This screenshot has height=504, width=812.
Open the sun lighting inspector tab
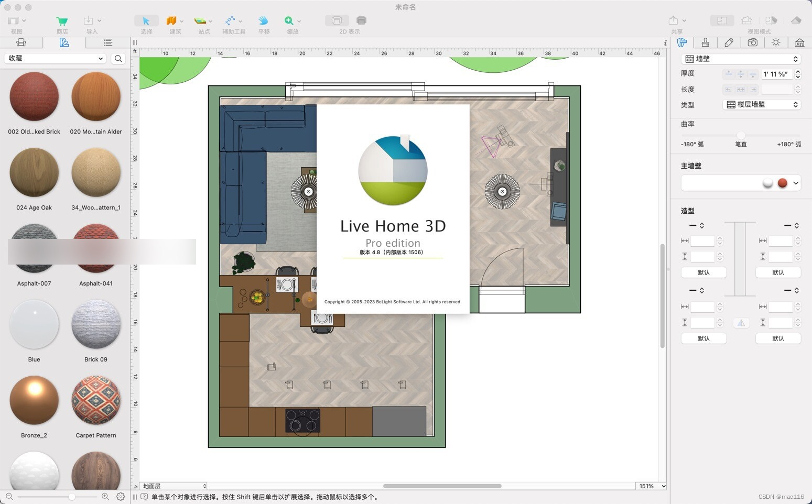pos(776,42)
